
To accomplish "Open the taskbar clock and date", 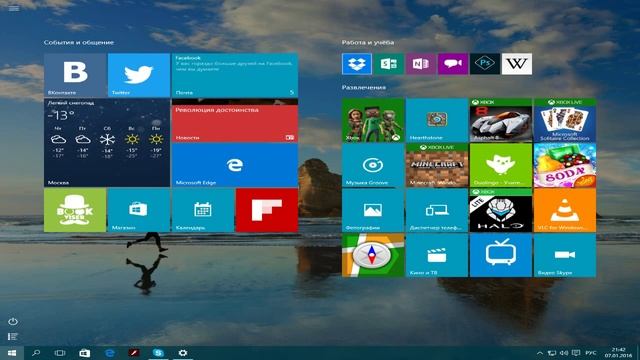I will (618, 353).
